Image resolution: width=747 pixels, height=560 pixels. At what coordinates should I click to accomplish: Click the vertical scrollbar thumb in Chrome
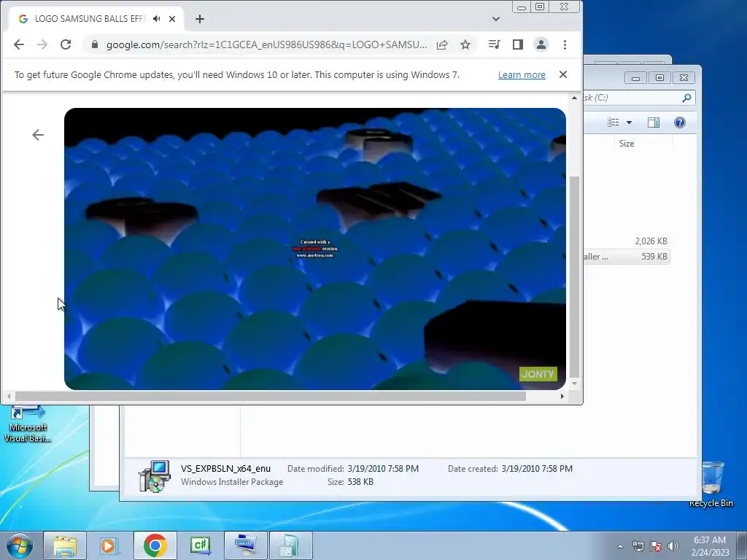point(575,276)
